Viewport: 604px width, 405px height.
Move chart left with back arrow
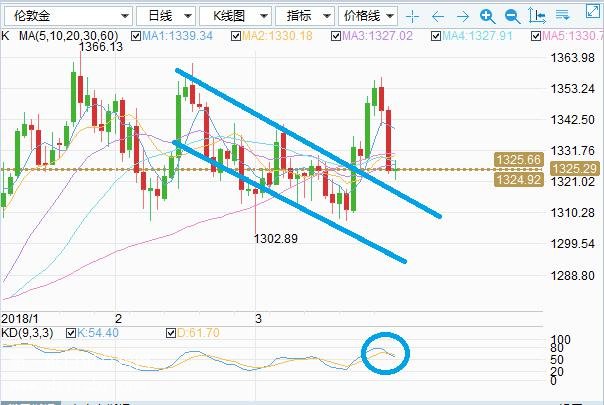coord(438,16)
